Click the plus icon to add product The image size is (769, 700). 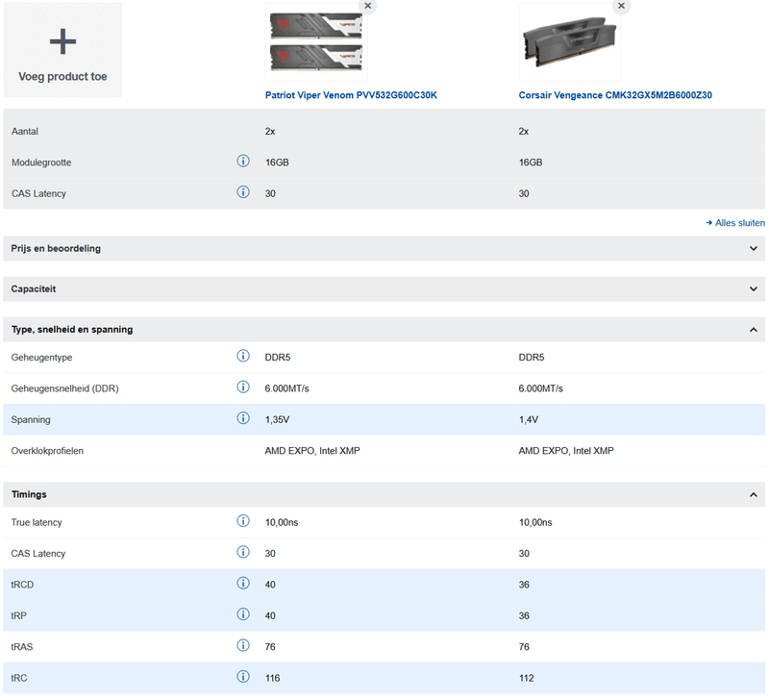(x=62, y=41)
